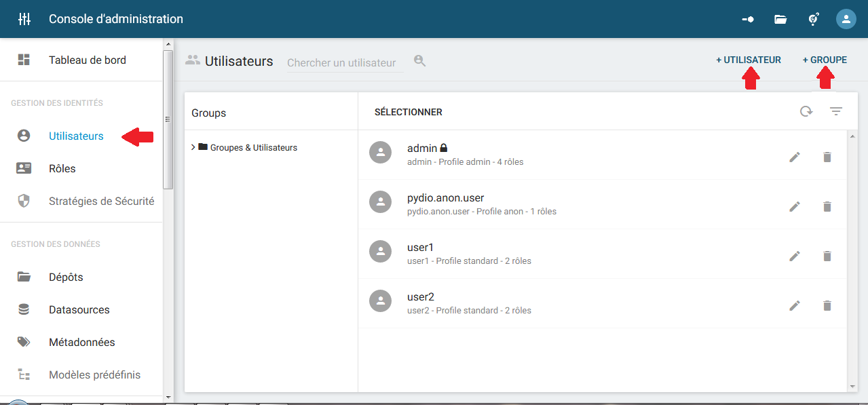Edit user1 using the pencil icon

[x=795, y=256]
